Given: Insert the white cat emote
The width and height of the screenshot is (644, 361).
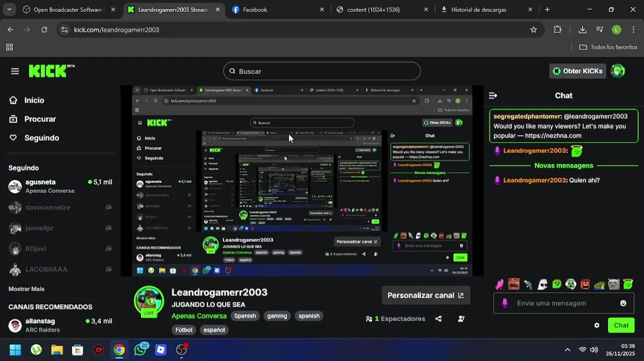Looking at the screenshot, I should point(614,285).
